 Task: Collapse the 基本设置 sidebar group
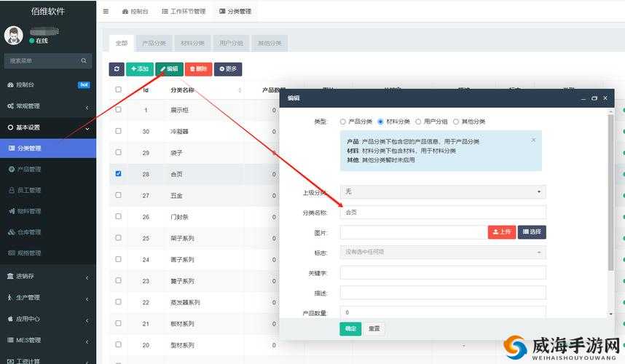click(48, 127)
